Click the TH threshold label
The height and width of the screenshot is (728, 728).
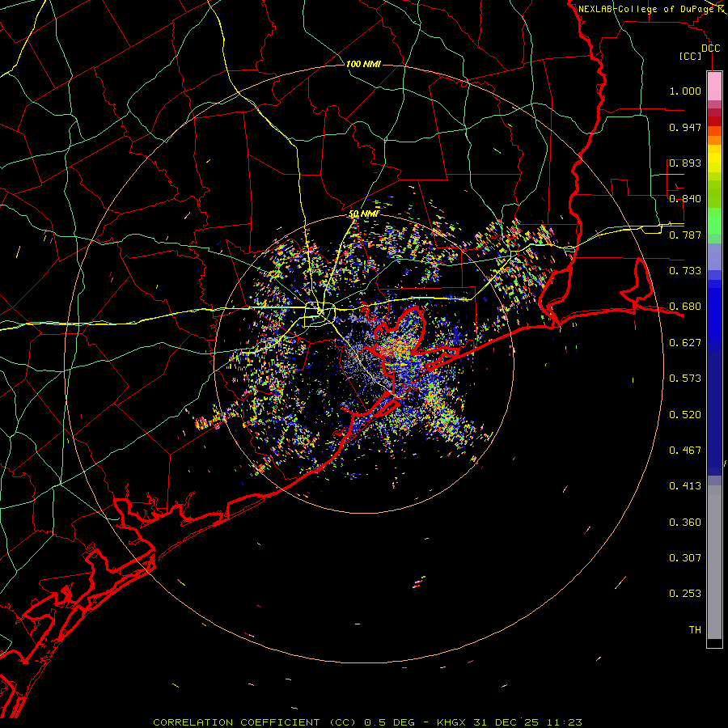pyautogui.click(x=695, y=630)
